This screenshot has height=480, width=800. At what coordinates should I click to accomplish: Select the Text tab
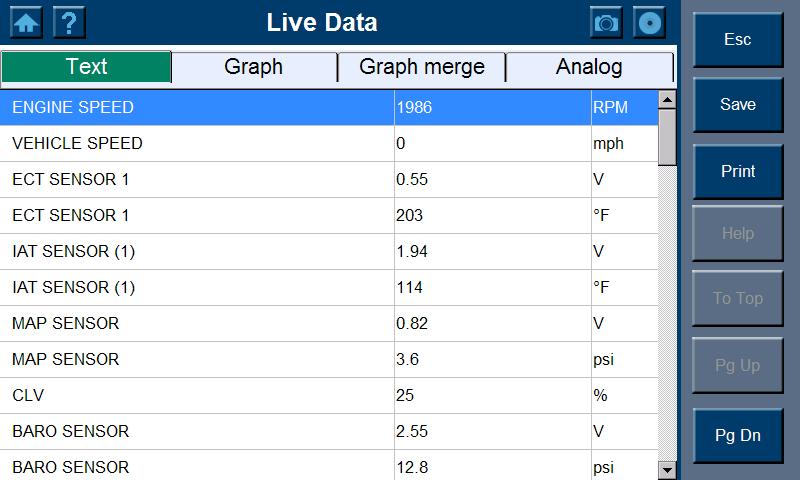[x=86, y=66]
